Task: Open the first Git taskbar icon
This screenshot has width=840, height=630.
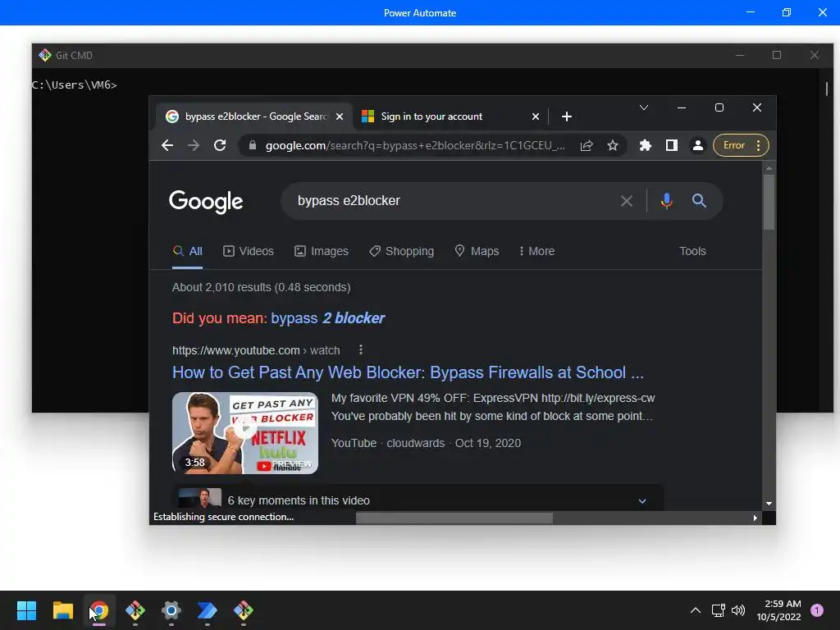Action: click(135, 610)
